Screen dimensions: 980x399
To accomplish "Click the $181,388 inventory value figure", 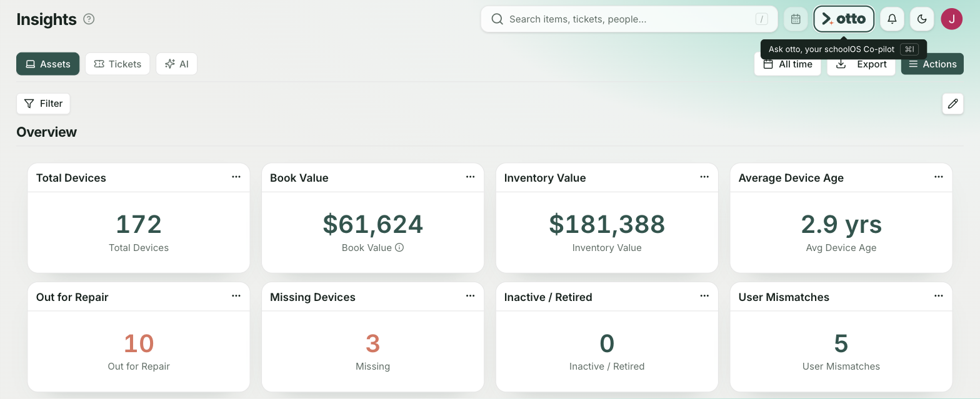I will point(607,224).
